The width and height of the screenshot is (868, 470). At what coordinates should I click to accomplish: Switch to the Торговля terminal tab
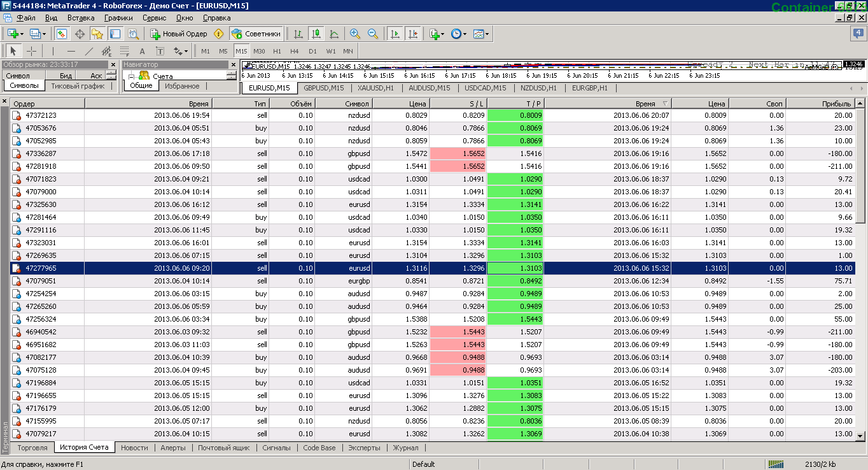tap(32, 448)
